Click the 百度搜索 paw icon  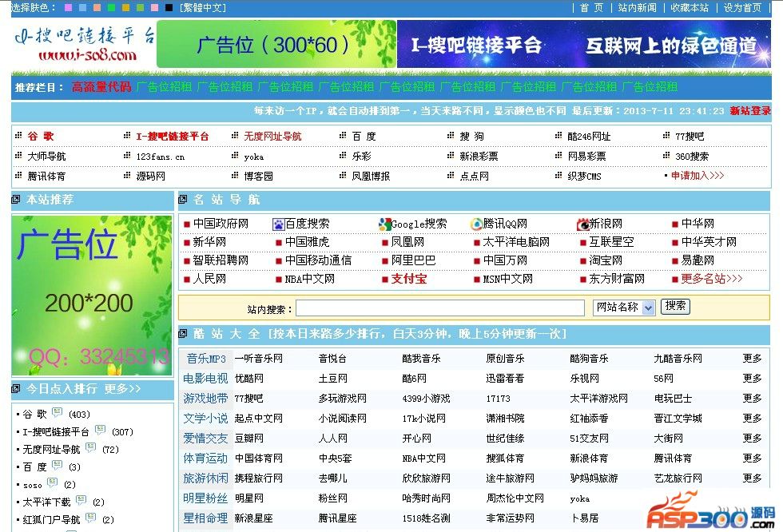pyautogui.click(x=278, y=224)
